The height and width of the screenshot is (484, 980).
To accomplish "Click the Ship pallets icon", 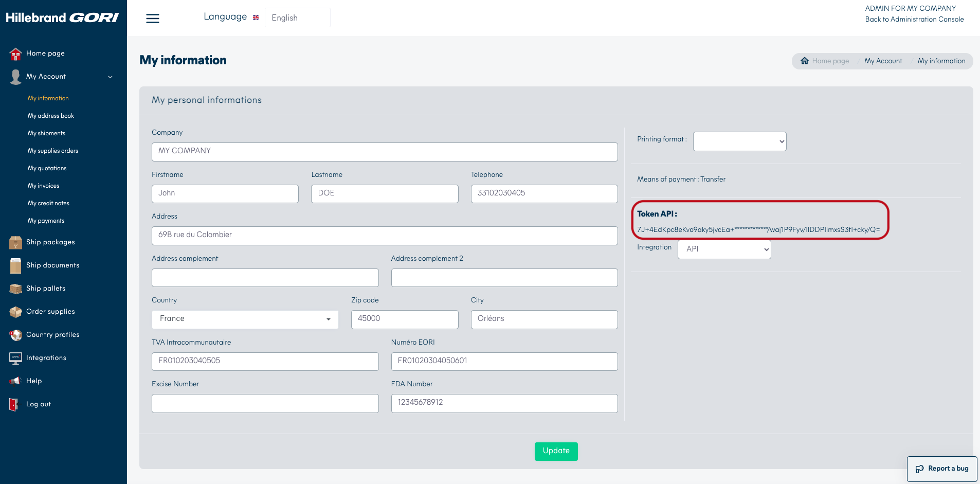I will point(15,289).
